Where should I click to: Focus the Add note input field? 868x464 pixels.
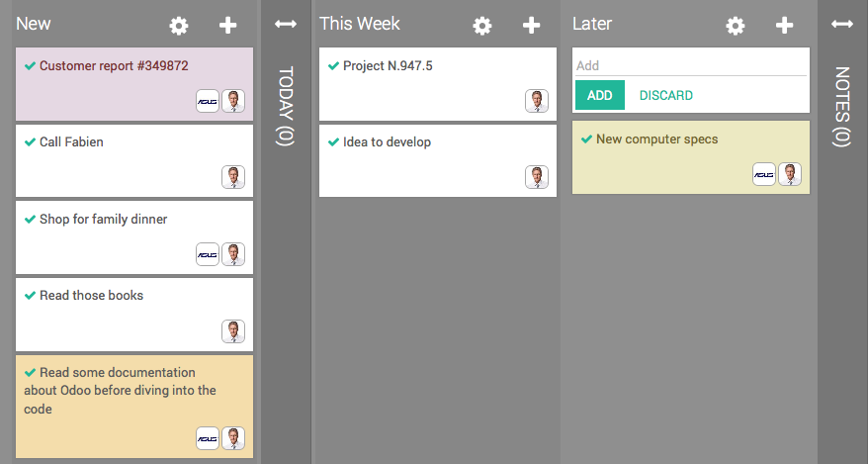click(x=691, y=65)
